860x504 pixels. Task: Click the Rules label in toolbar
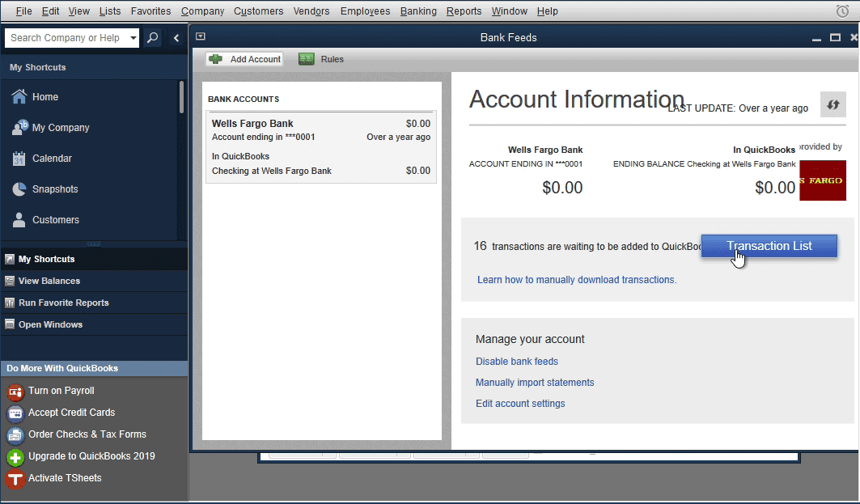[333, 59]
